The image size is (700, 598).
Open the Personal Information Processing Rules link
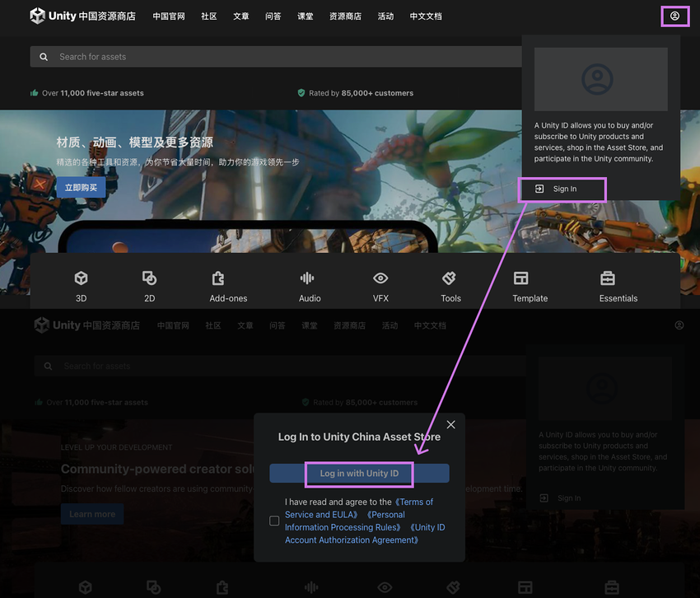344,521
